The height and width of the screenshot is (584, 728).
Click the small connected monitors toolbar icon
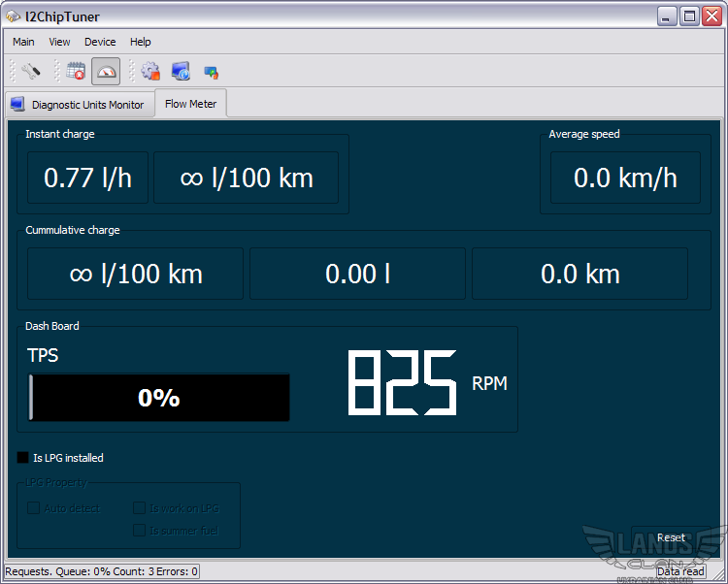pos(211,72)
